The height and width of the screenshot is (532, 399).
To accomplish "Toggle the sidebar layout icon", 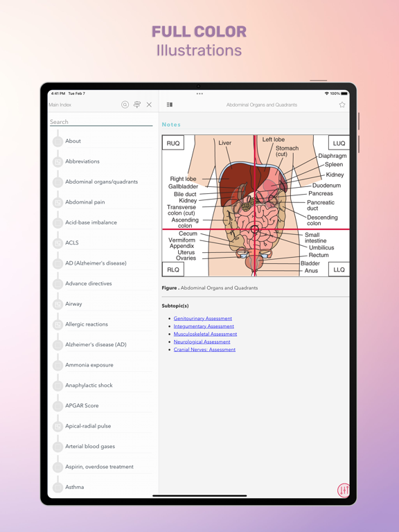I will point(170,105).
